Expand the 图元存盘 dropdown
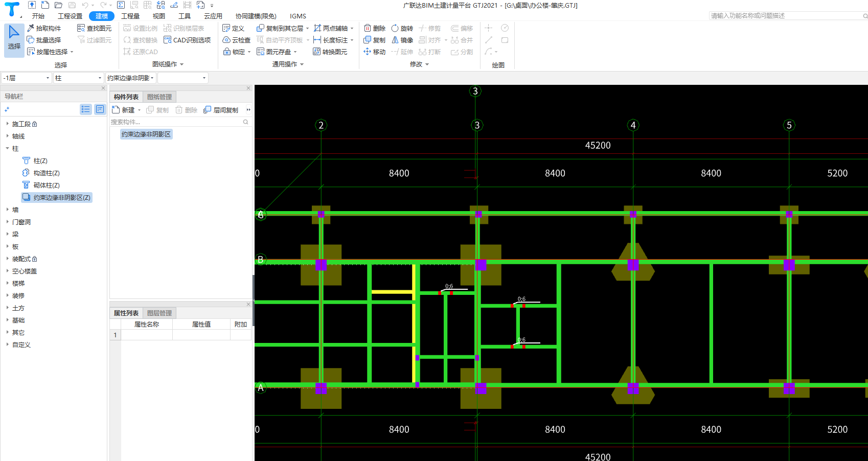Image resolution: width=868 pixels, height=461 pixels. pos(295,52)
